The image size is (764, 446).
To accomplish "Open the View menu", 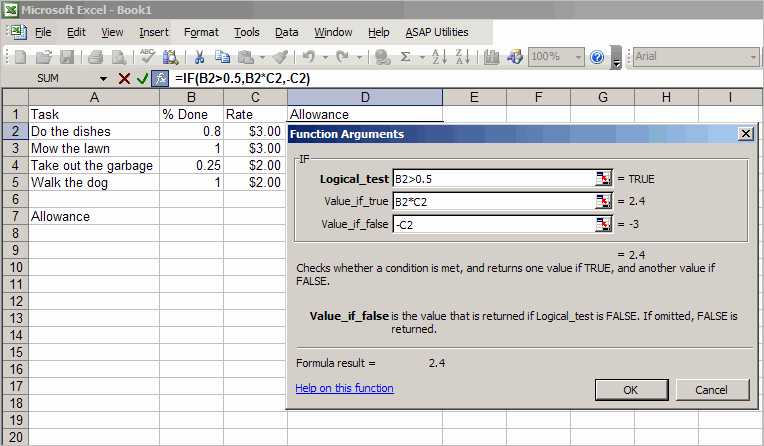I will tap(112, 32).
